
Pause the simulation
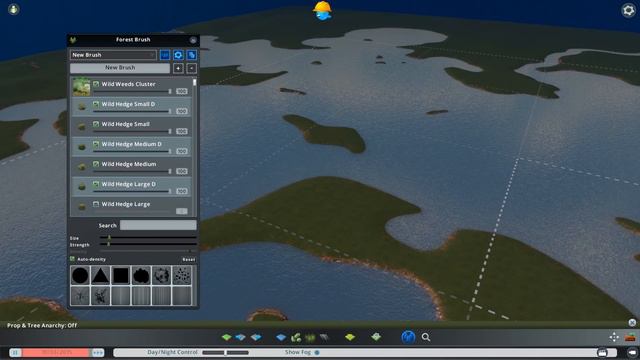click(15, 352)
